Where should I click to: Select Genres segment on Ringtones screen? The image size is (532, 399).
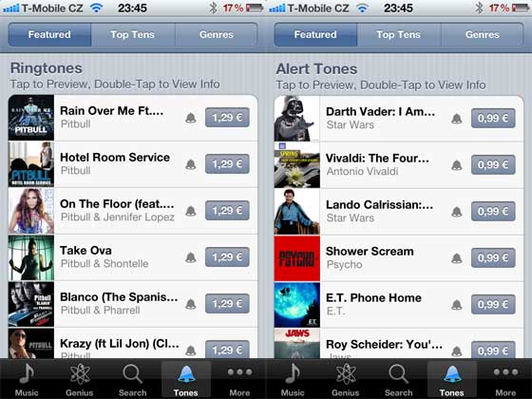tap(217, 34)
